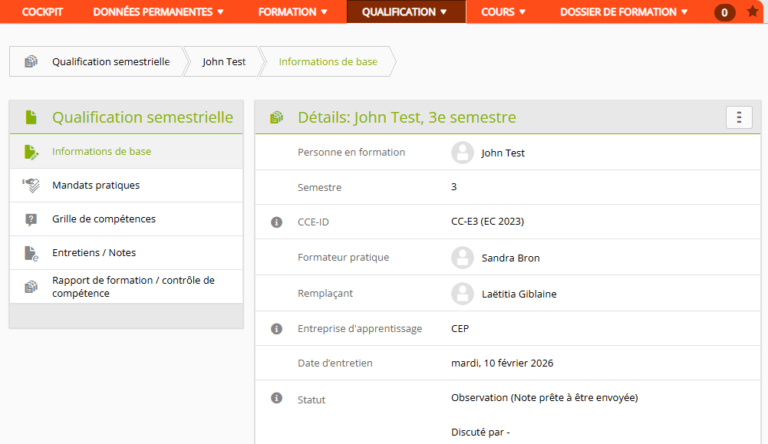
Task: Click the document icon beside Qualification semestrielle heading
Action: (31, 117)
